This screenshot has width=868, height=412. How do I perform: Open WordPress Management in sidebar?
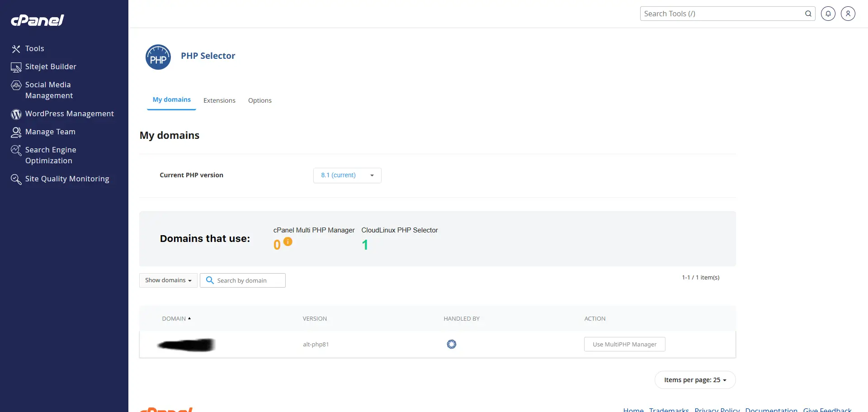coord(69,114)
